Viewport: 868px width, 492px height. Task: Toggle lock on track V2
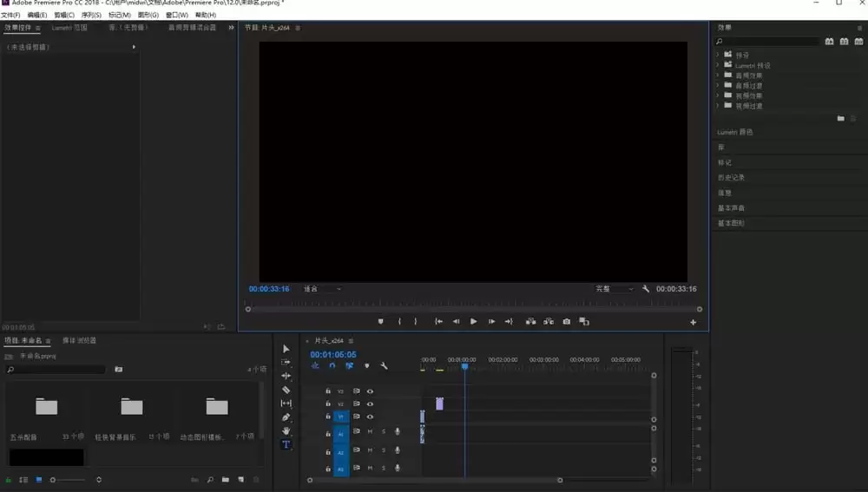tap(328, 404)
